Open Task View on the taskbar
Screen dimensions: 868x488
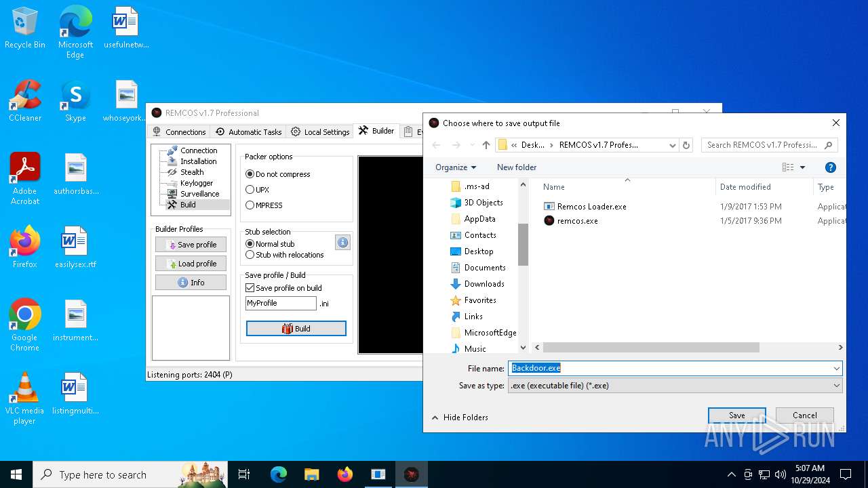pyautogui.click(x=244, y=474)
